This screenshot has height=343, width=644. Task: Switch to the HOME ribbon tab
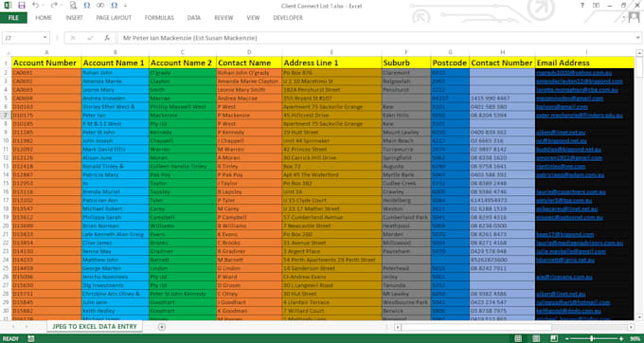[44, 18]
